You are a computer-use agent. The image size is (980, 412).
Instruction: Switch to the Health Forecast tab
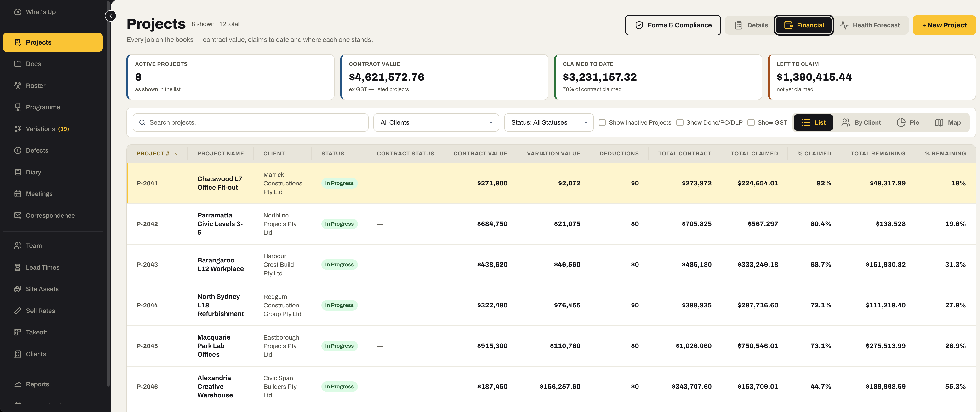click(x=870, y=25)
